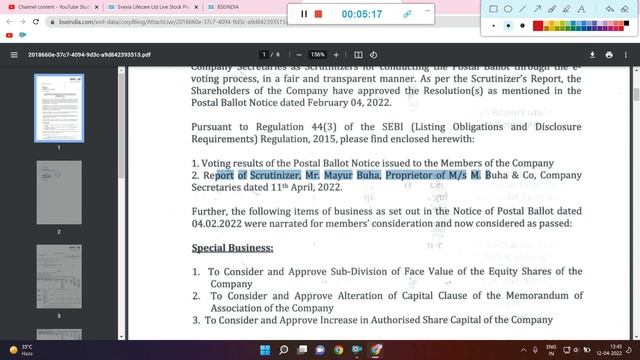Open page 1 thumbnail
640x360 pixels.
tap(59, 108)
